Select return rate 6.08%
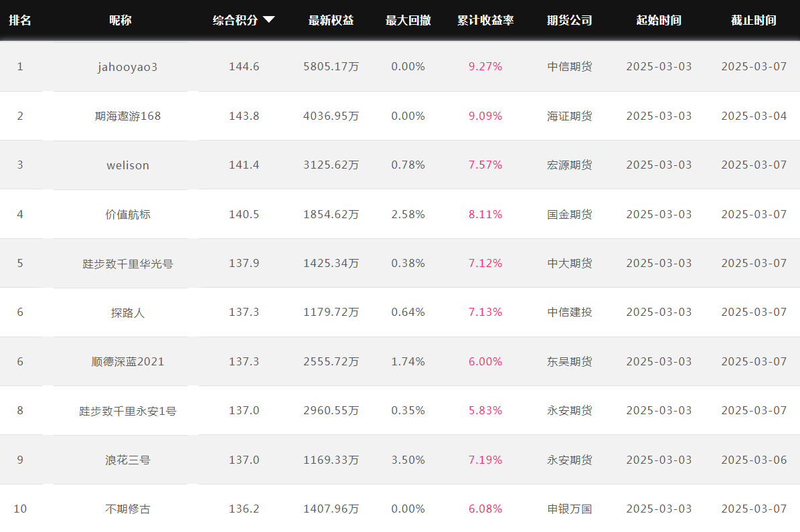The height and width of the screenshot is (532, 800). [485, 509]
